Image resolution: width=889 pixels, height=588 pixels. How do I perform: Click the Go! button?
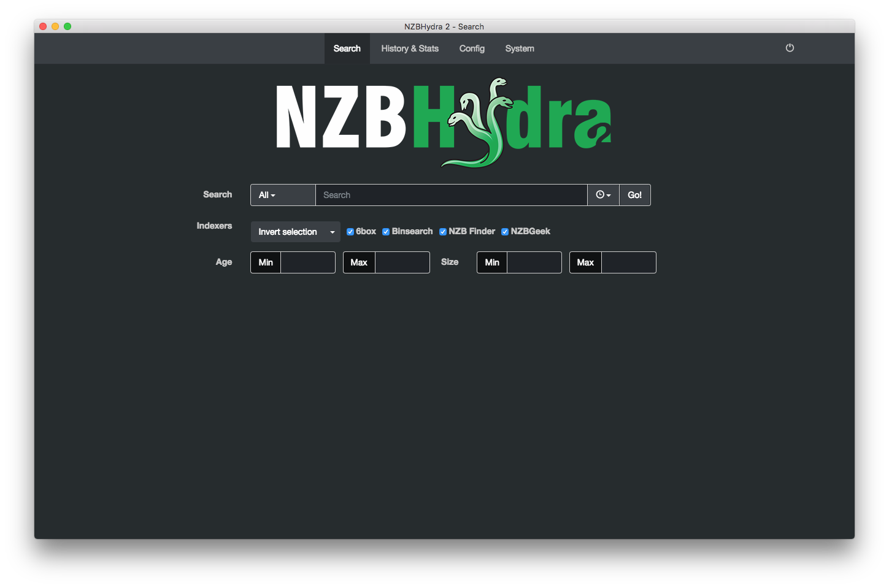634,195
